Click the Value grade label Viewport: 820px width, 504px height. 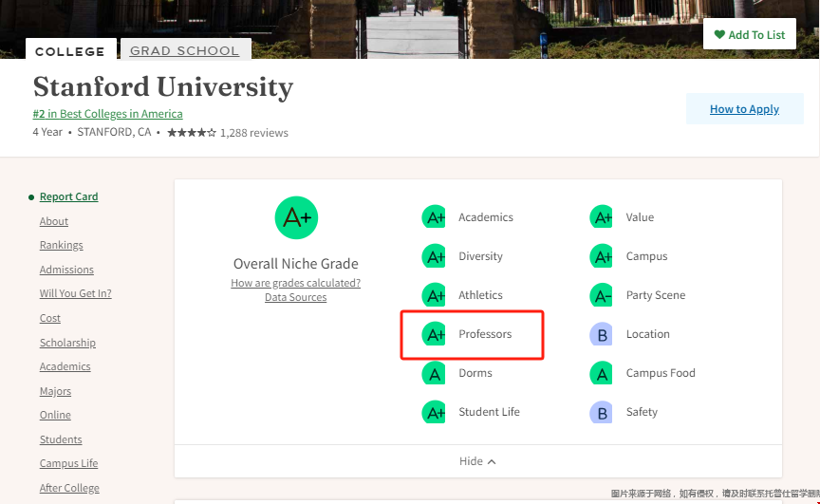coord(640,217)
